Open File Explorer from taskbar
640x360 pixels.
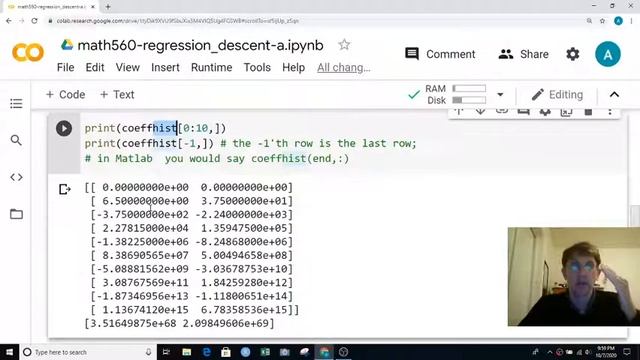point(187,352)
